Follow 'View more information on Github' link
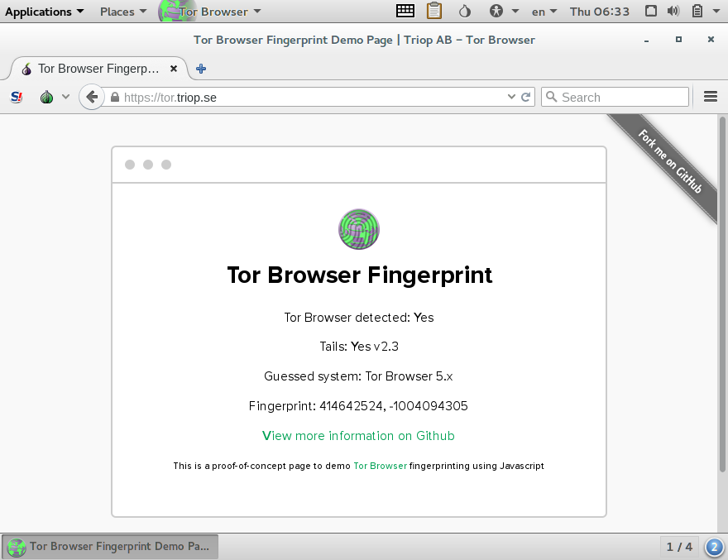 358,436
